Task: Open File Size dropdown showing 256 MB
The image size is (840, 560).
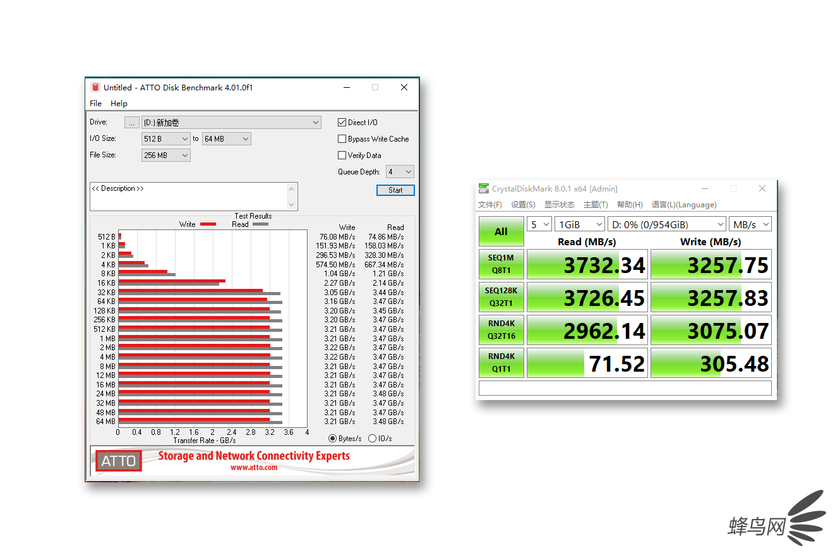Action: click(166, 155)
